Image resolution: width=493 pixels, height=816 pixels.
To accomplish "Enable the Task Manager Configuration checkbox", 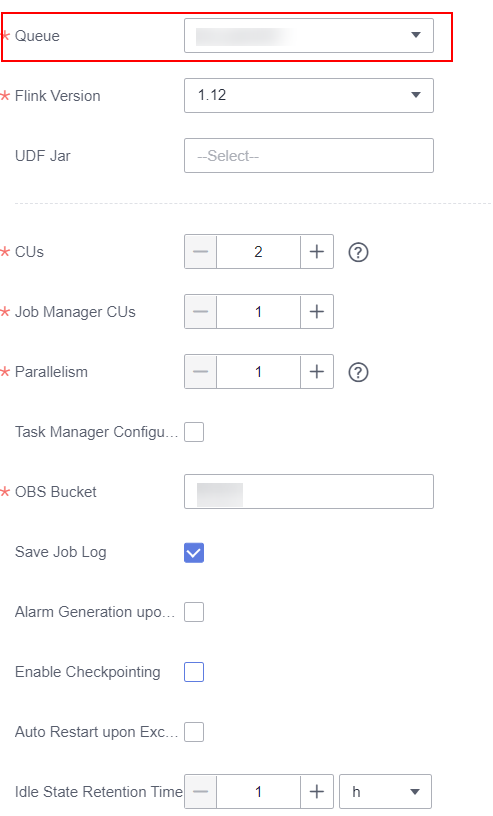I will coord(194,432).
